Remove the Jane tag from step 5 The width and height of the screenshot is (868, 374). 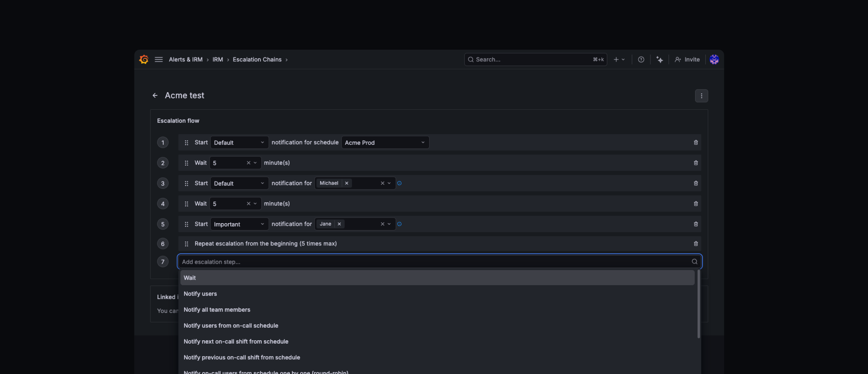(339, 224)
